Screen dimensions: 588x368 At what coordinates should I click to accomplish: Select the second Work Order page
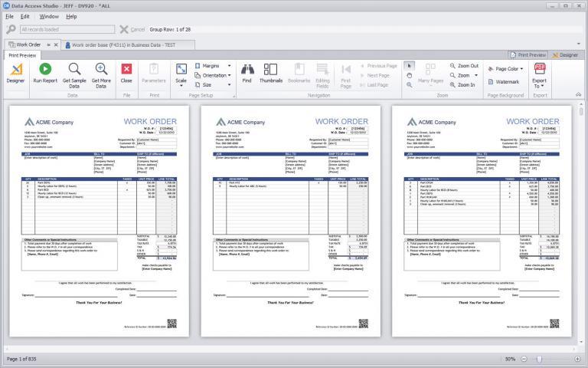[291, 221]
